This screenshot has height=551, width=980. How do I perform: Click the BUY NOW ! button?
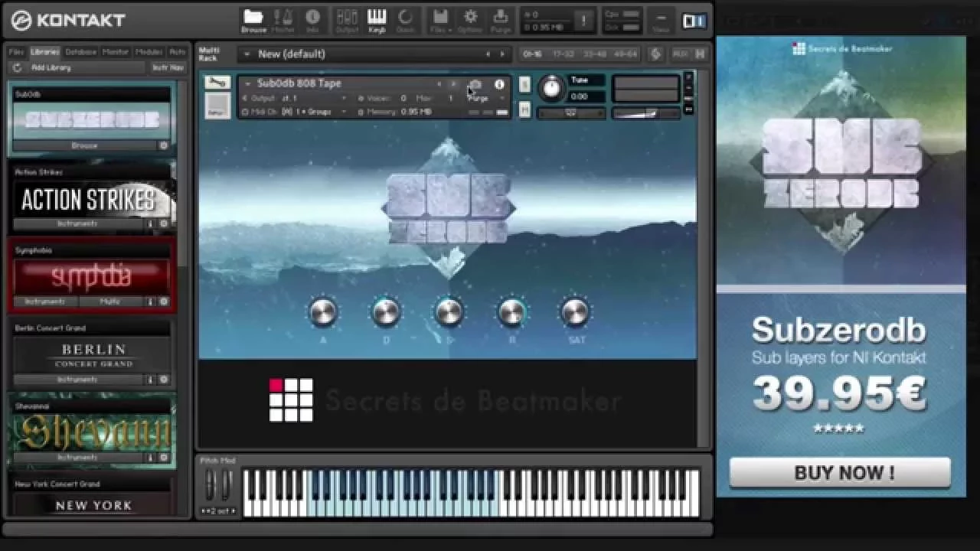(840, 473)
